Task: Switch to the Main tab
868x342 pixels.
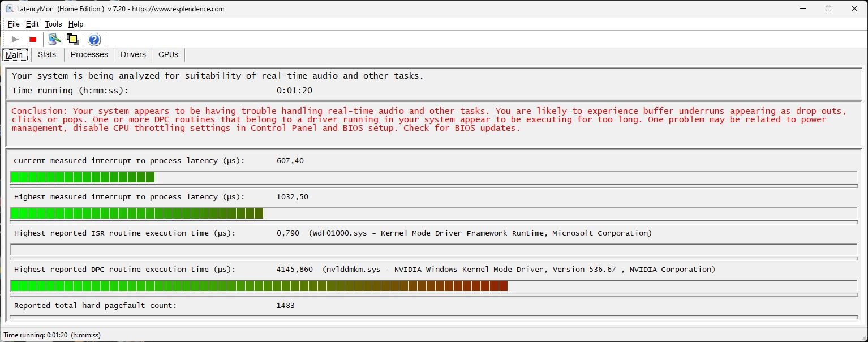Action: pyautogui.click(x=14, y=55)
